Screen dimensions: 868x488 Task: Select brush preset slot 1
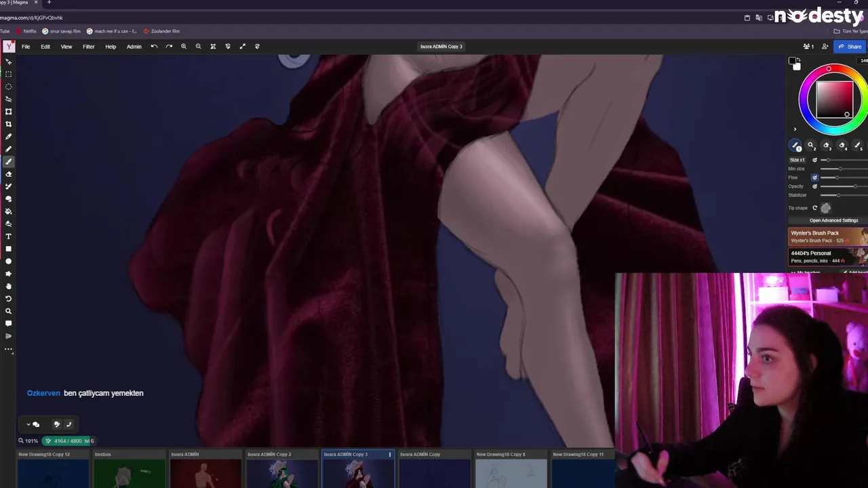tap(796, 145)
